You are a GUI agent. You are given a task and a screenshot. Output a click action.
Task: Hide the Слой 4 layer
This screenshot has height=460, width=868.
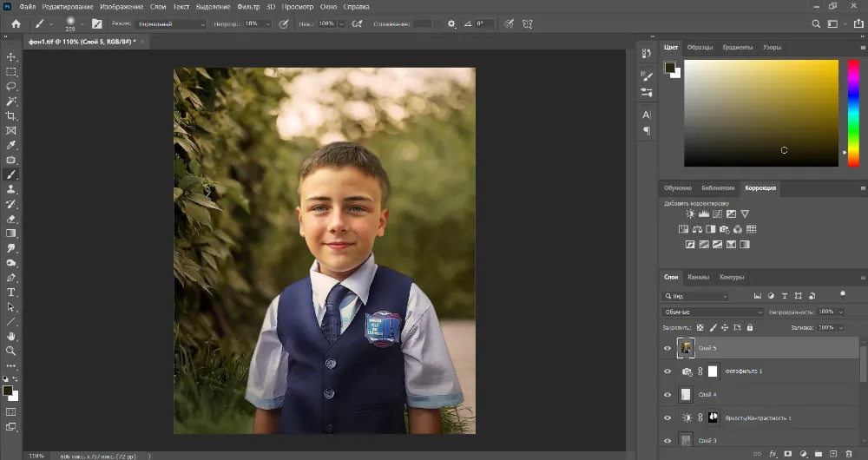click(x=667, y=395)
